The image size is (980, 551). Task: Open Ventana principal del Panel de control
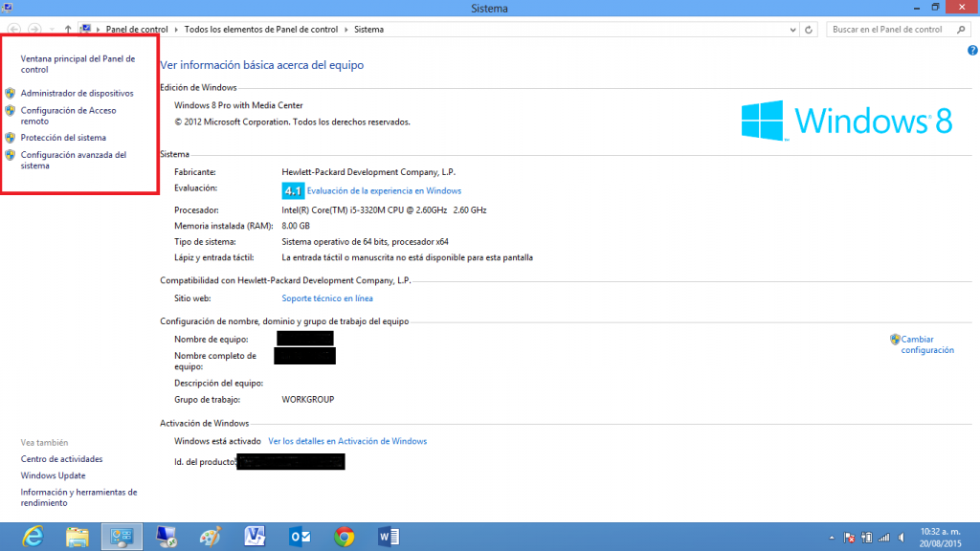(78, 64)
